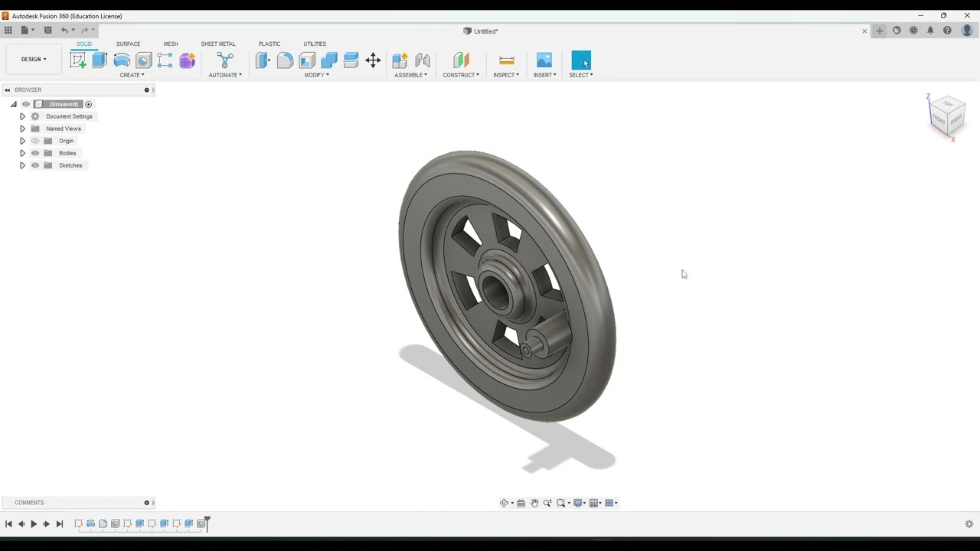Select the Press Pull tool
Viewport: 980px width, 551px height.
tap(263, 60)
